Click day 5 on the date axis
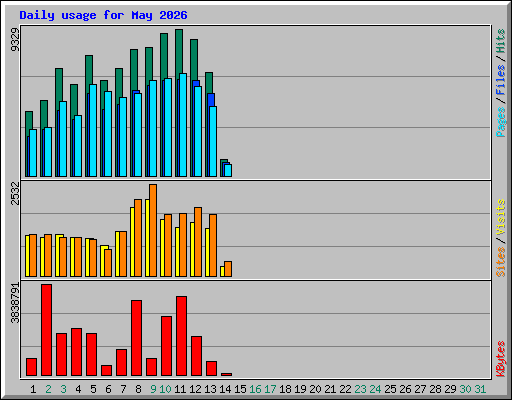 (x=93, y=389)
